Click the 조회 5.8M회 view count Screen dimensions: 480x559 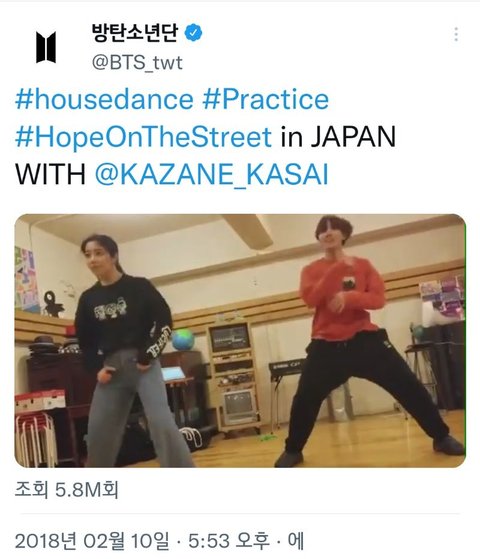(67, 490)
